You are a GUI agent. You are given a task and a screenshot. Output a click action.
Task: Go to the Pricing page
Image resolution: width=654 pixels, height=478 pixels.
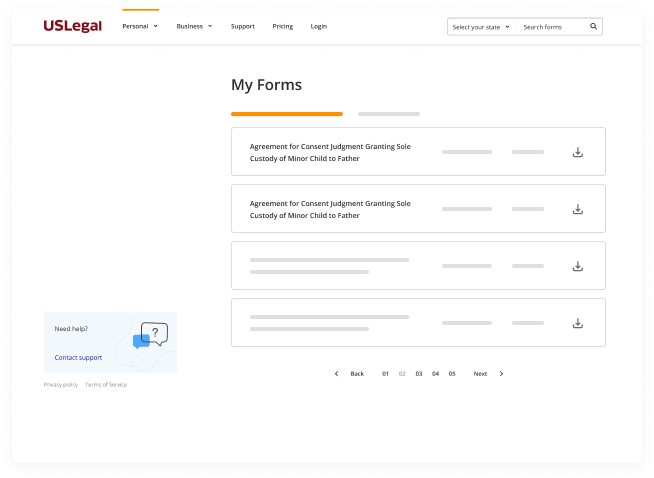coord(283,26)
